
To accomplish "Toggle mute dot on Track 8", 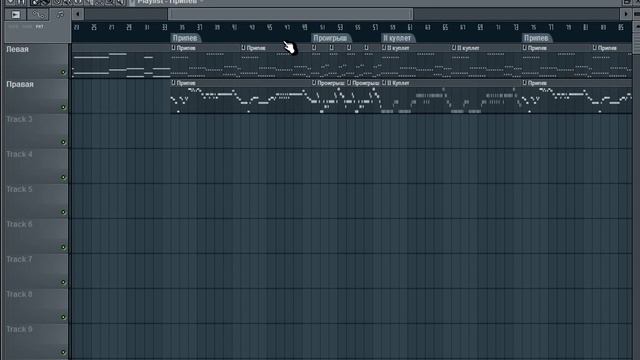I will (63, 317).
